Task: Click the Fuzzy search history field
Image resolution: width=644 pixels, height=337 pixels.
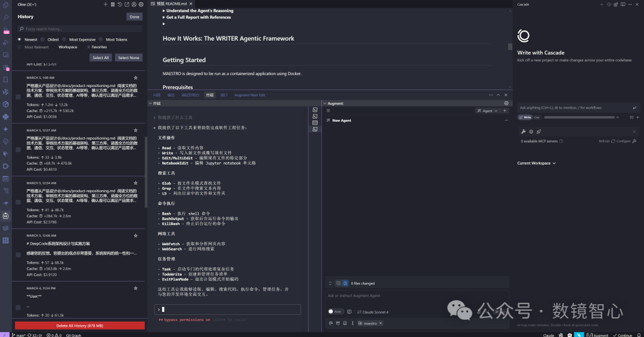Action: coord(80,29)
